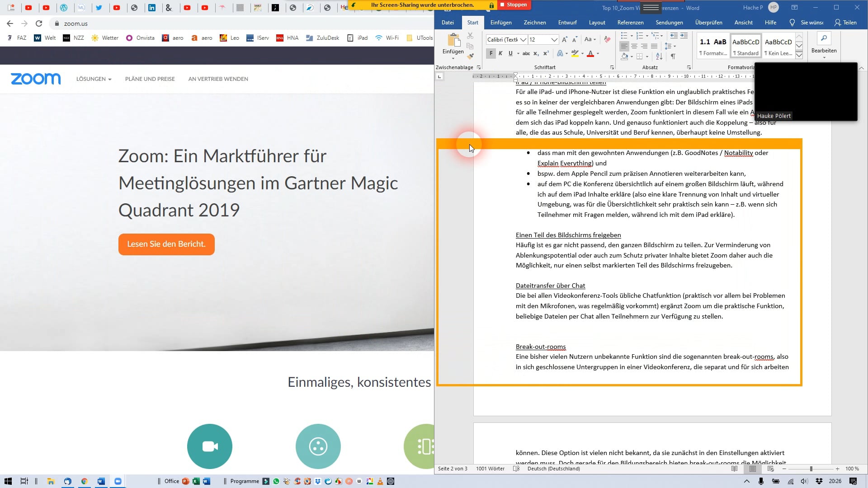The image size is (868, 488).
Task: Go back in the browser
Action: (10, 23)
